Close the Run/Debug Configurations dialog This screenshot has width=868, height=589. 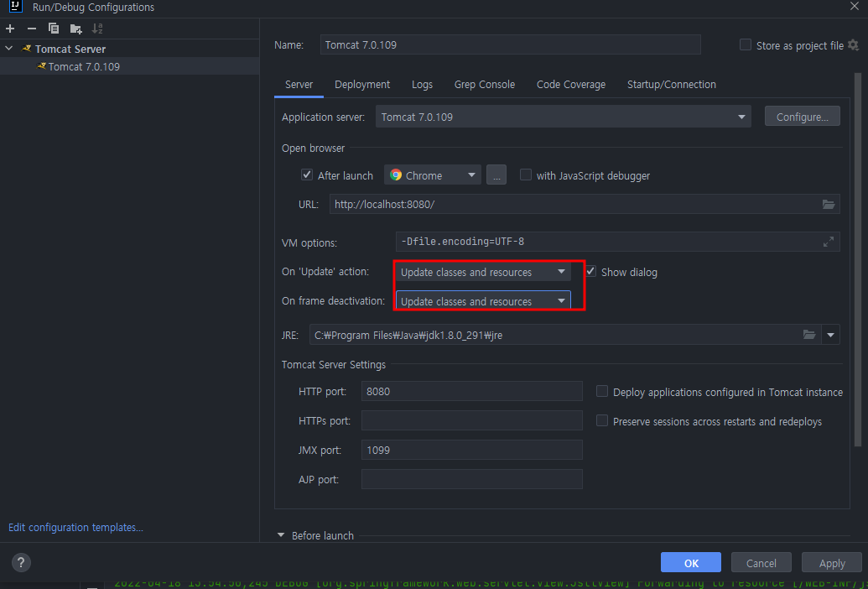(854, 7)
